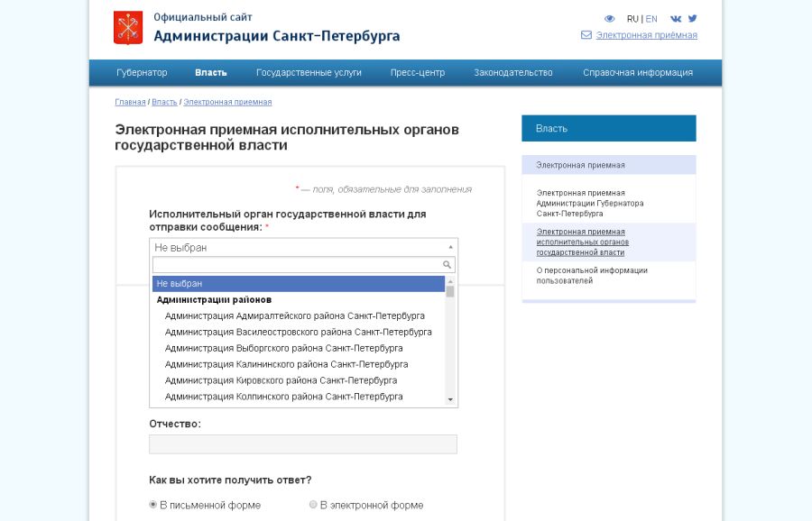Go to Электронная приемная breadcrumb link
812x521 pixels.
point(227,102)
